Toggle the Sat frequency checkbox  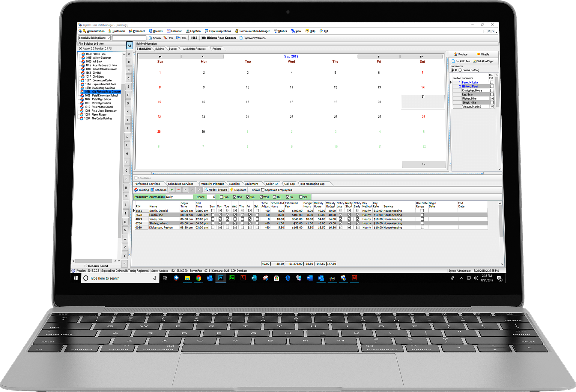click(x=301, y=197)
